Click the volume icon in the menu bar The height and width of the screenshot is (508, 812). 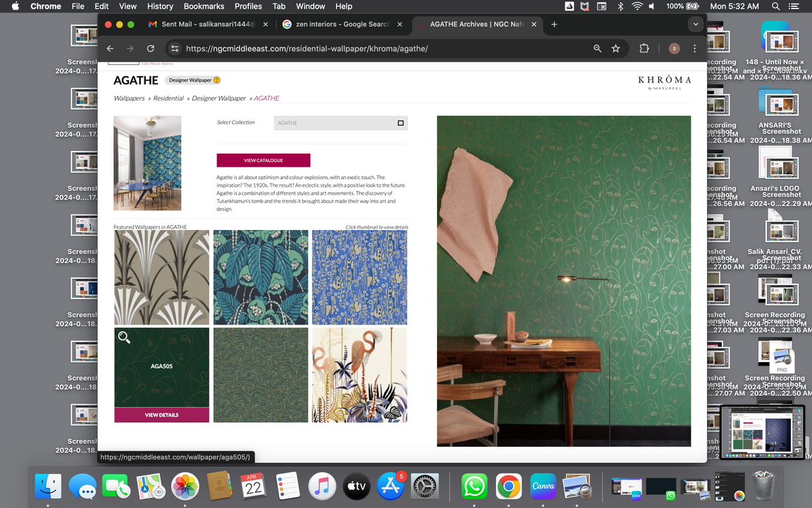(x=651, y=6)
